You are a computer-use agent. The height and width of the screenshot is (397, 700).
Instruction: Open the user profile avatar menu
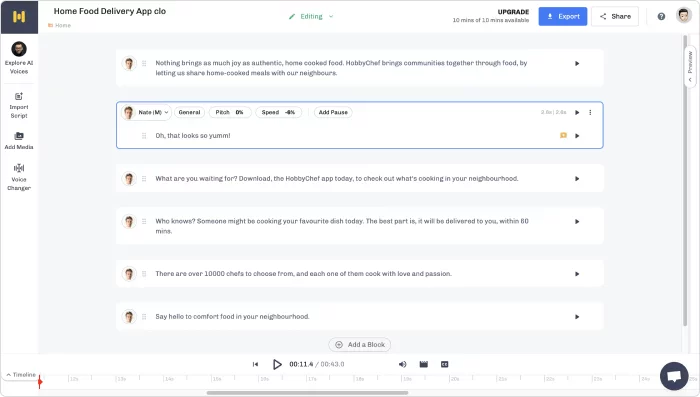683,16
